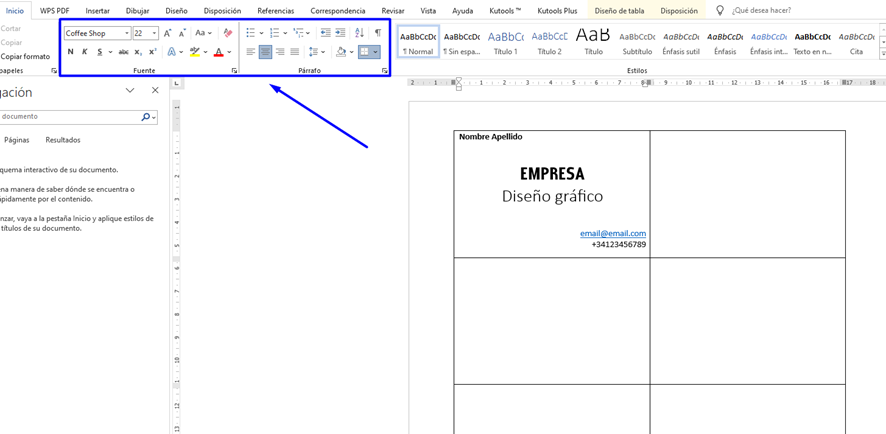Click Copiar formato button

point(25,57)
